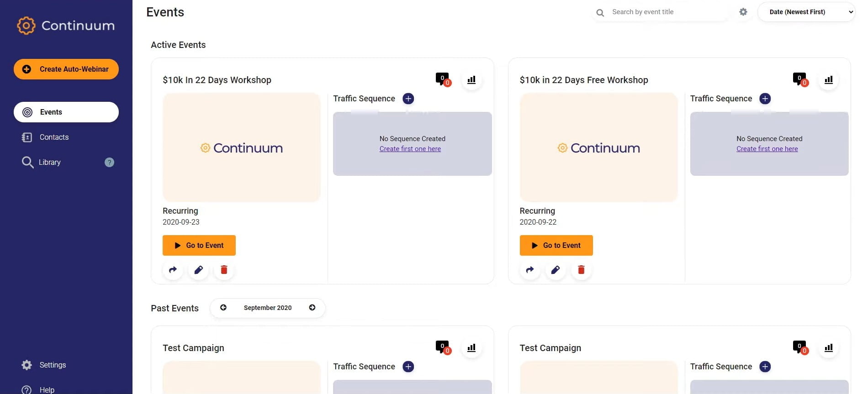The image size is (868, 394).
Task: Open comments for left Test Campaign card
Action: [443, 347]
